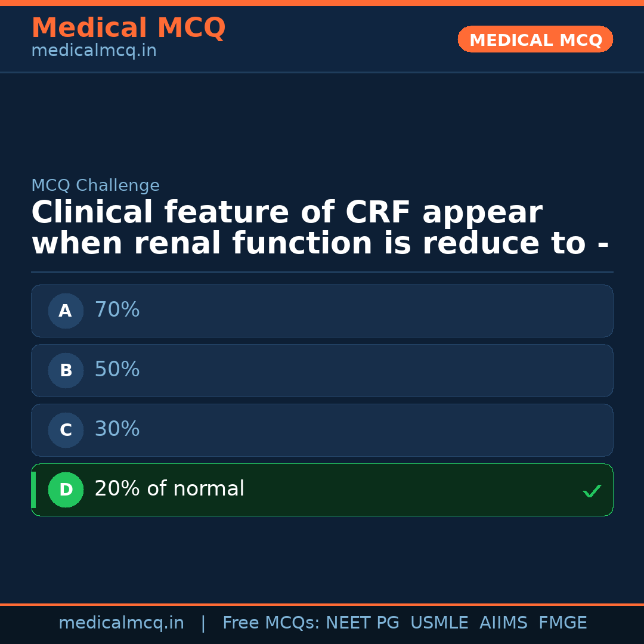This screenshot has height=644, width=644.
Task: Click the green letter D circle badge
Action: coord(66,490)
